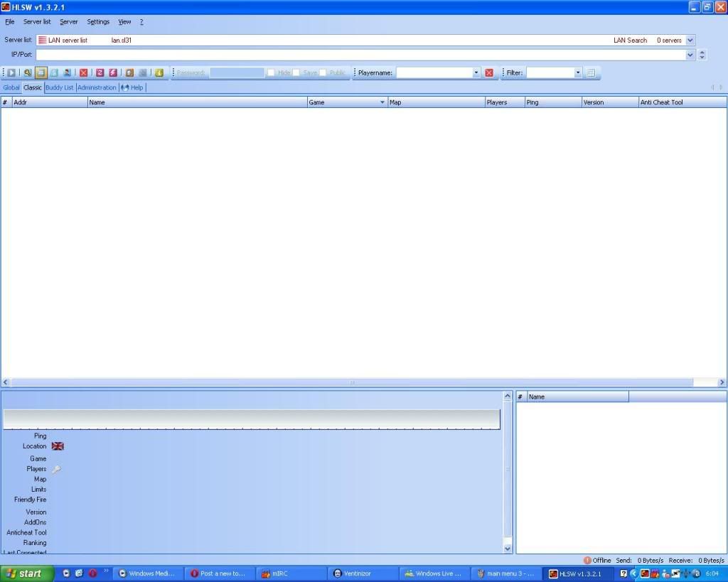728x582 pixels.
Task: Click into the IP/Port input field
Action: (x=360, y=55)
